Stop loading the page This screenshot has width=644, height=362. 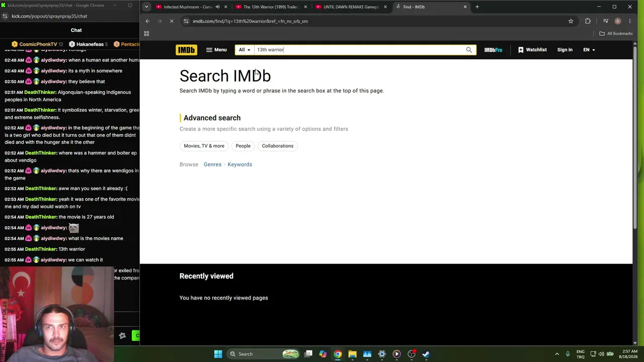[x=171, y=21]
